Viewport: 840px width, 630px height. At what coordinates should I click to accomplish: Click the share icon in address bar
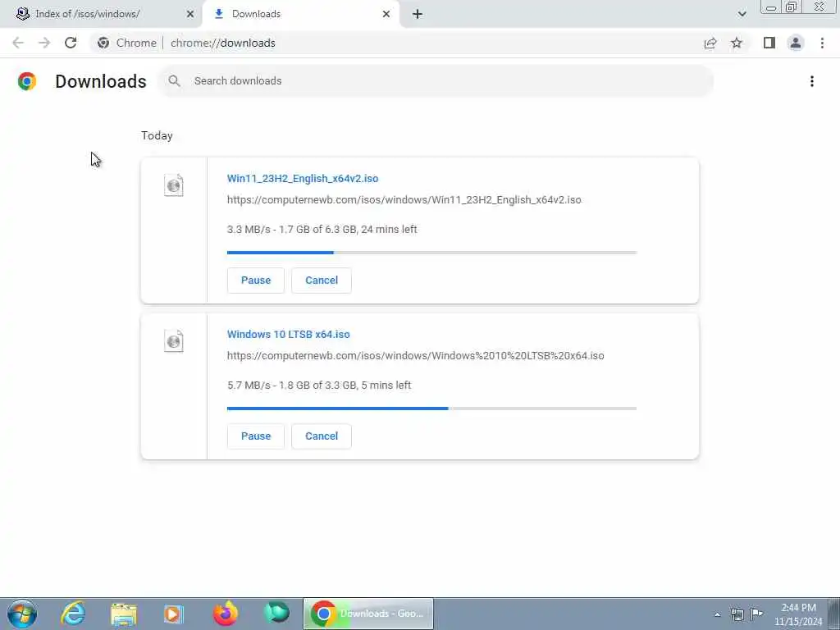(x=710, y=43)
